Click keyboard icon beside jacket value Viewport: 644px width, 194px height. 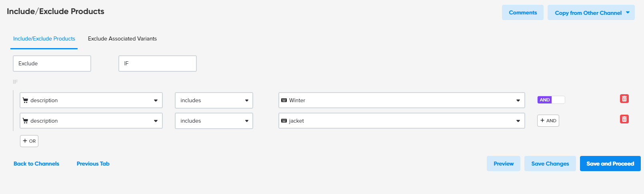(x=284, y=121)
